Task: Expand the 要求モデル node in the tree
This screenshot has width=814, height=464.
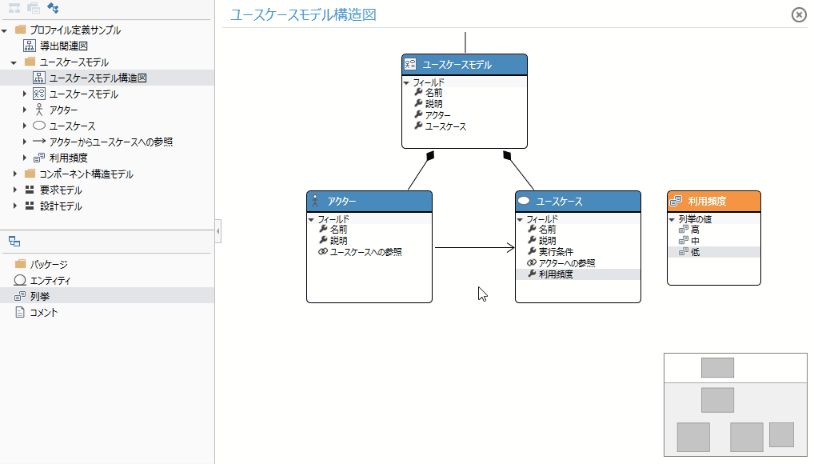Action: 16,190
